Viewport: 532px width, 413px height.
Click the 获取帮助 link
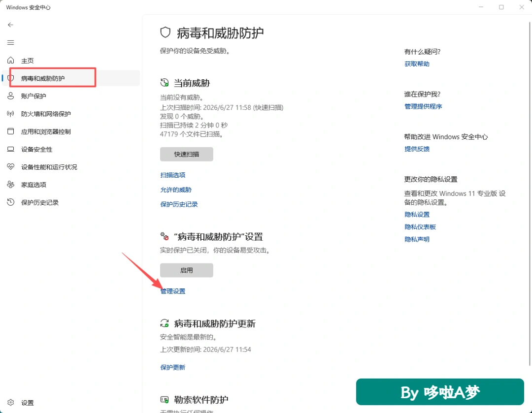417,64
